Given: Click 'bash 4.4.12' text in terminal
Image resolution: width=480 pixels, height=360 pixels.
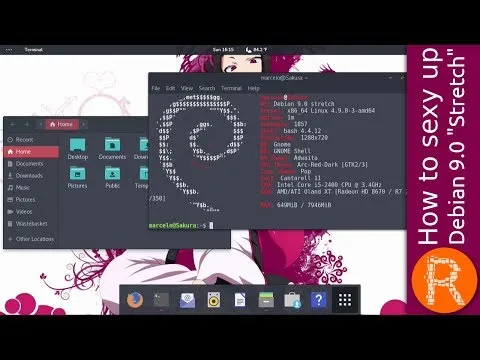Looking at the screenshot, I should (x=302, y=131).
